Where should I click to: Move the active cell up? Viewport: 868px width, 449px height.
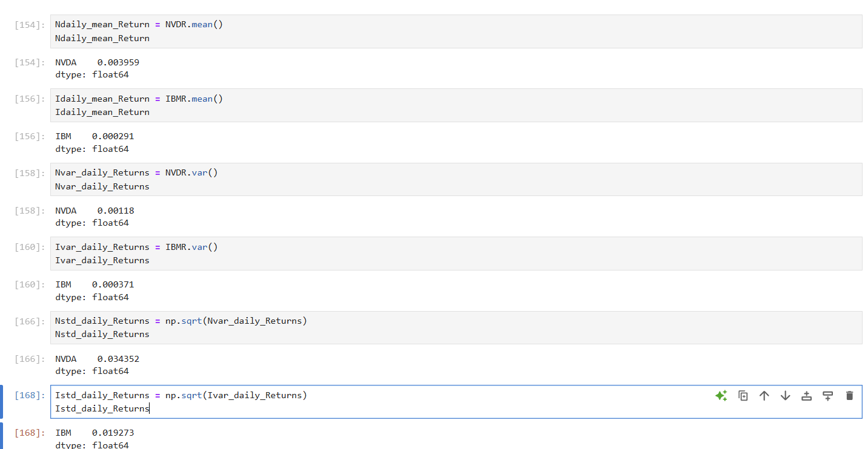point(764,396)
